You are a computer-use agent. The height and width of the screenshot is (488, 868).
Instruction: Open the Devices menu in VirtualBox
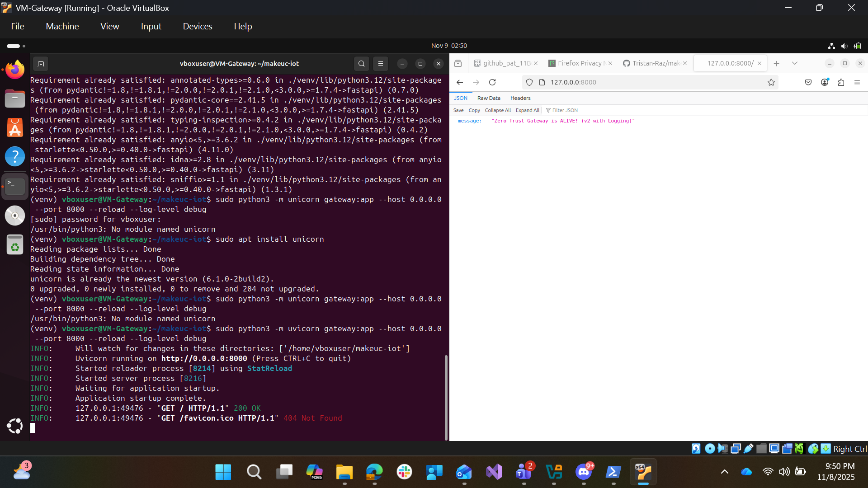click(198, 26)
